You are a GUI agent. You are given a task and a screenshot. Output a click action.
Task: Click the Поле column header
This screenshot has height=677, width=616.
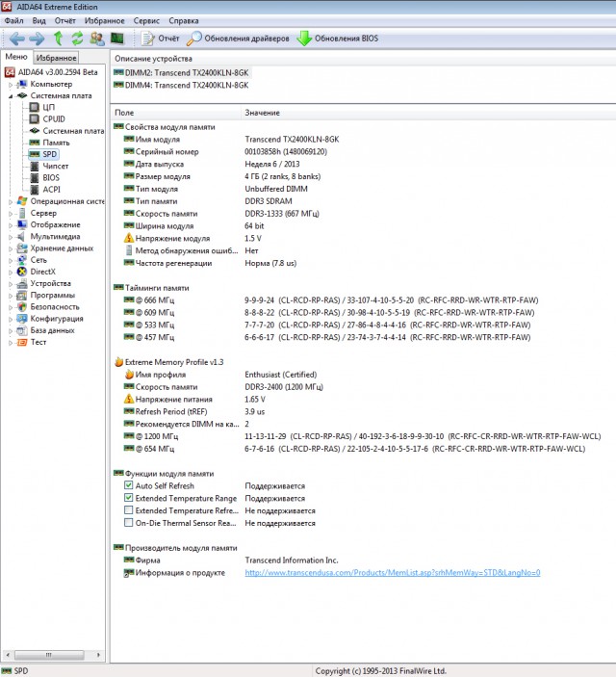tap(175, 113)
